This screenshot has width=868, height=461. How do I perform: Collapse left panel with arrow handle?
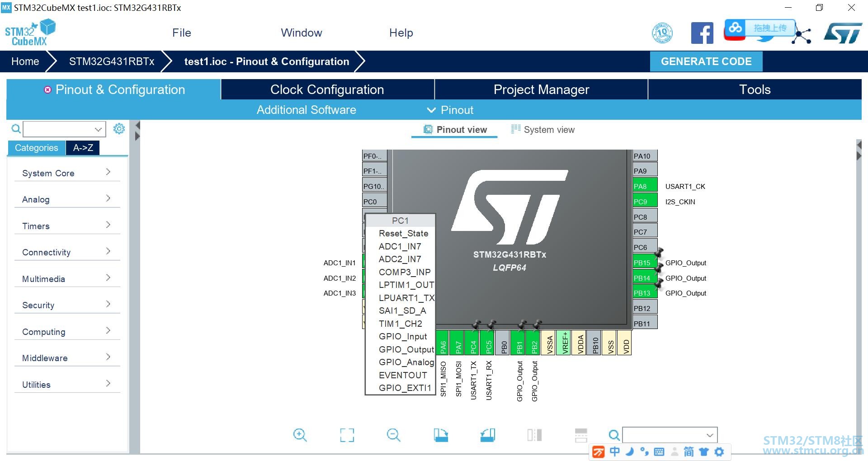tap(138, 125)
